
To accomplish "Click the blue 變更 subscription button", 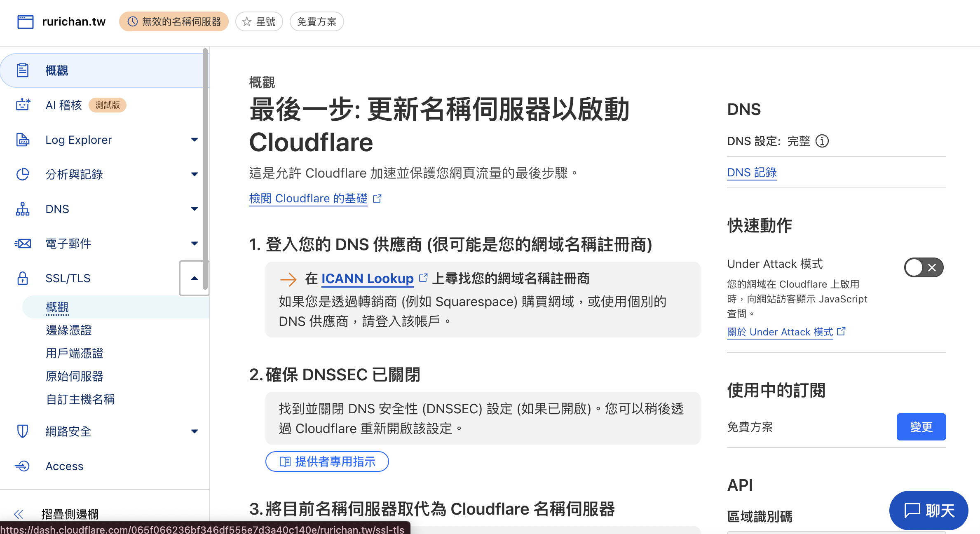I will point(921,427).
